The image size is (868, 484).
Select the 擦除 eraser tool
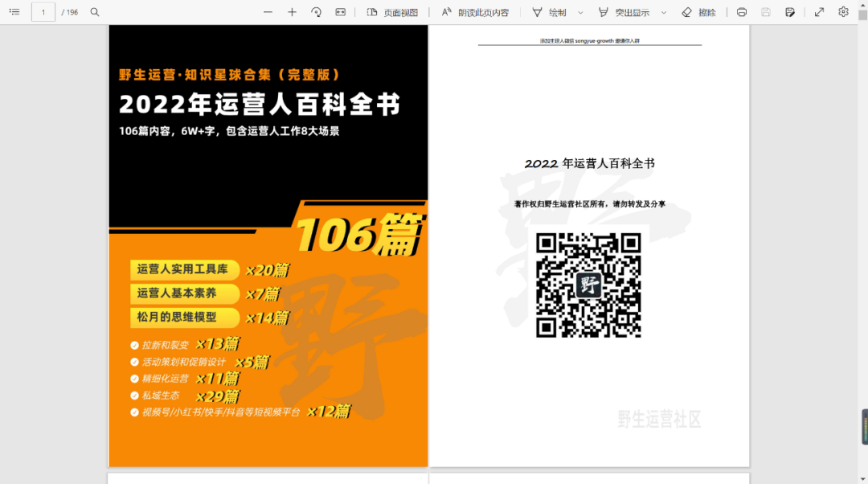click(698, 12)
